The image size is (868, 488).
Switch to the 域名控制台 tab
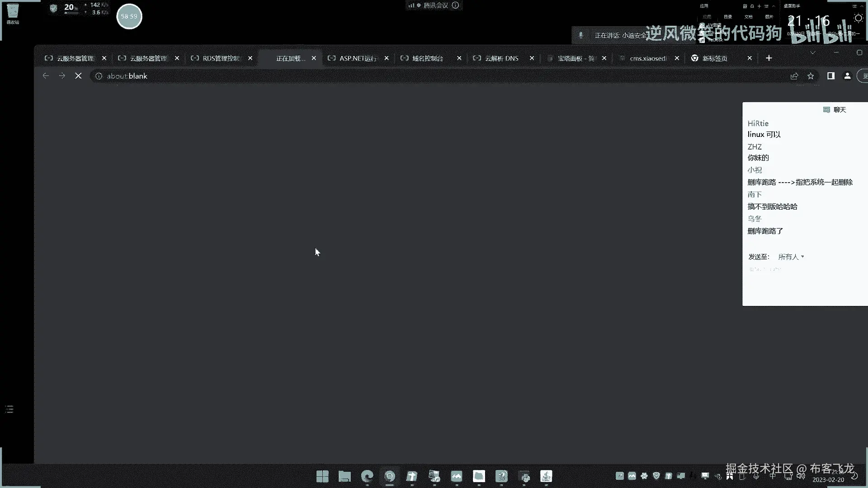click(x=427, y=58)
